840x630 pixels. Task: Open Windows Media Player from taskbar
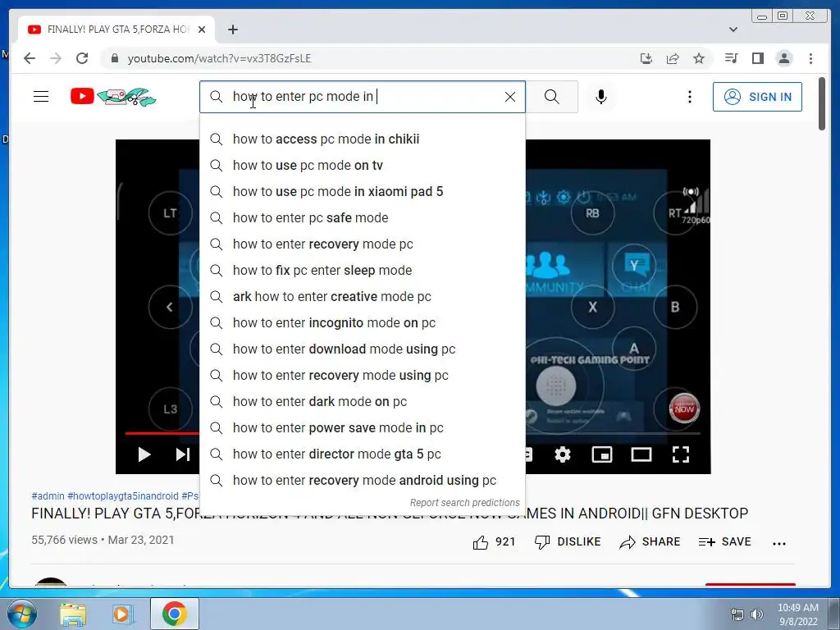coord(123,614)
